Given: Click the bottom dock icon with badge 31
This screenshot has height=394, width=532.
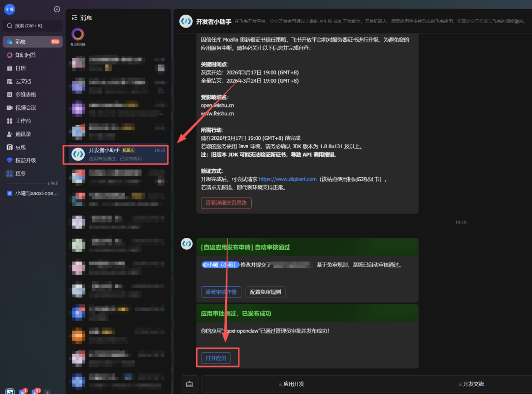Looking at the screenshot, I should (x=35, y=392).
